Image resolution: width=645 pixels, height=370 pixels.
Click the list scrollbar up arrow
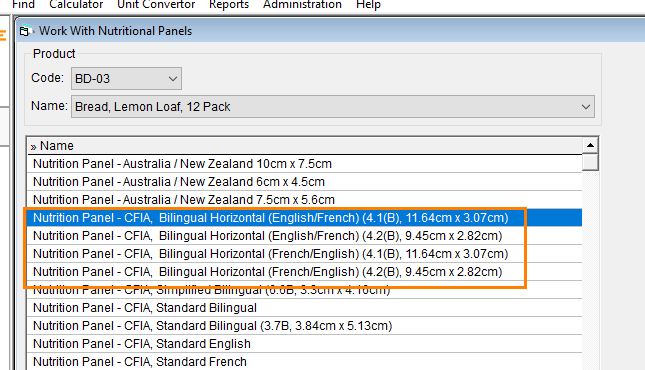point(590,145)
